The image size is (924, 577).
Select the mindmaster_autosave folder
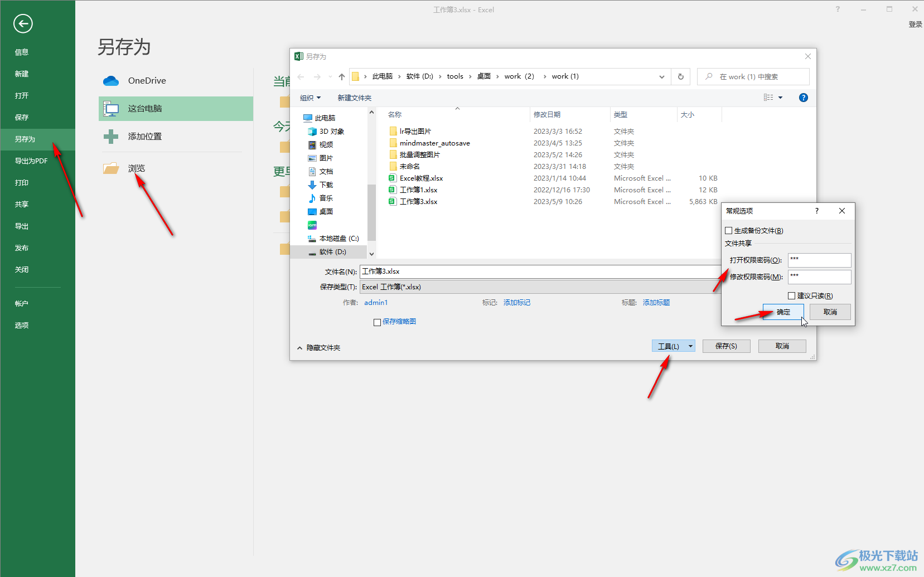coord(429,143)
